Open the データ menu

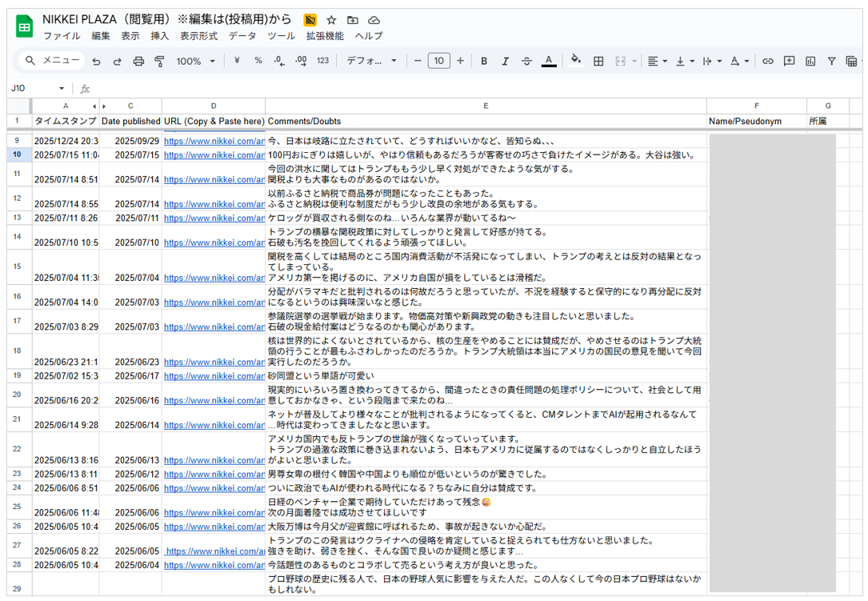(x=242, y=36)
